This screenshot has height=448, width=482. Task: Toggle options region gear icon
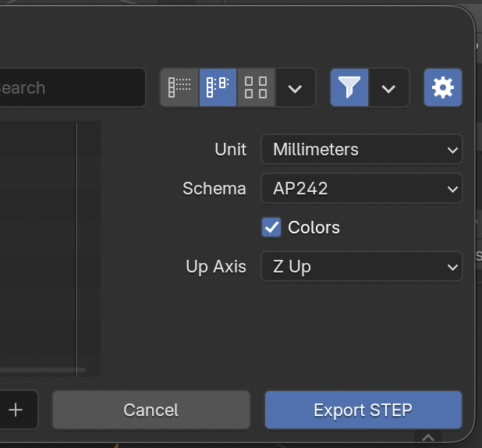(x=443, y=87)
